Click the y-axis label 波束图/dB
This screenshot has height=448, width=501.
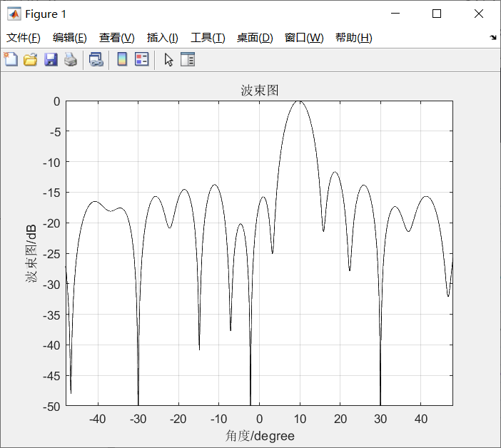click(31, 253)
